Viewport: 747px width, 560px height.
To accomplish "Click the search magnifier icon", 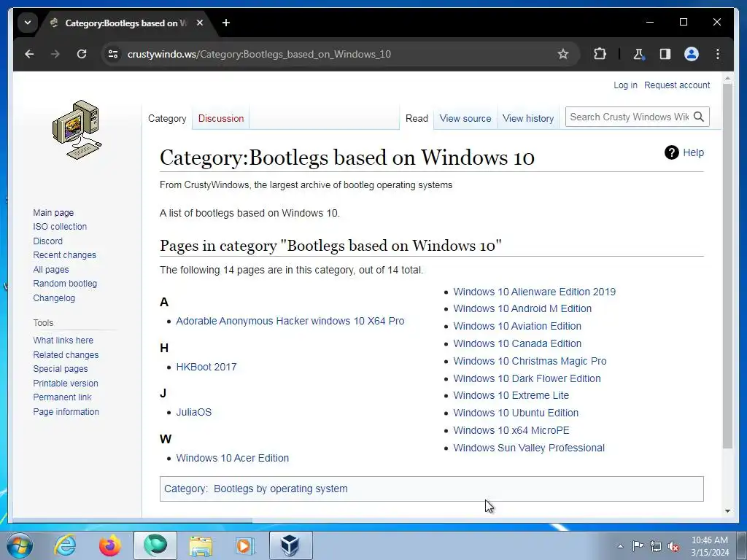I will 698,117.
